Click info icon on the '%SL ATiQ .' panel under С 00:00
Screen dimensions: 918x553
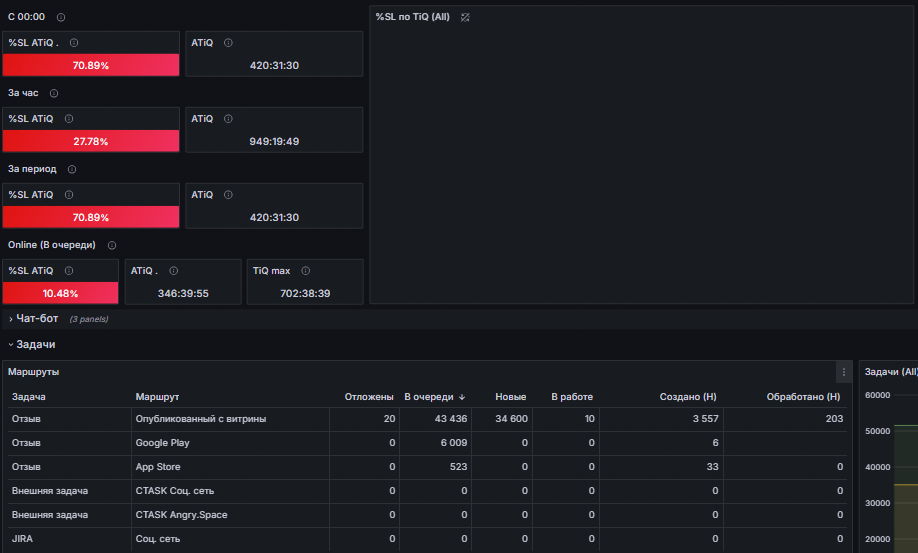[x=74, y=43]
